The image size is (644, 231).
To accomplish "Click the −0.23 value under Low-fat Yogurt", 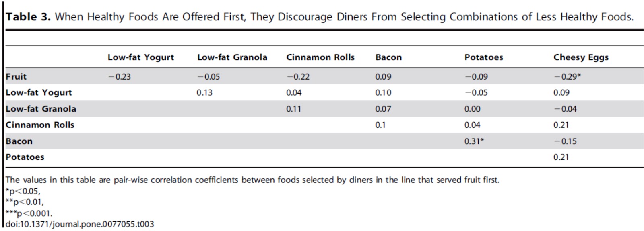I will coord(119,76).
